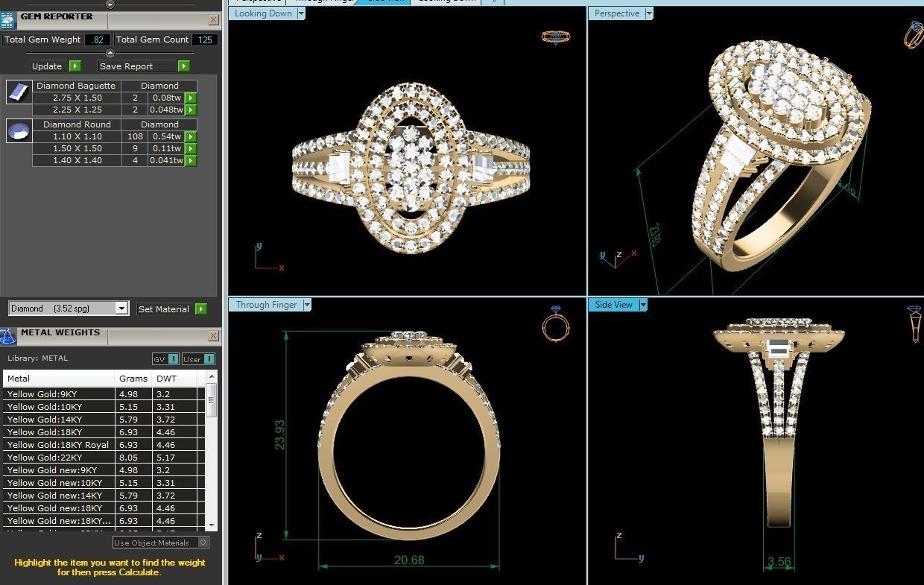The height and width of the screenshot is (585, 924).
Task: Close the Metal Weights panel
Action: (214, 336)
